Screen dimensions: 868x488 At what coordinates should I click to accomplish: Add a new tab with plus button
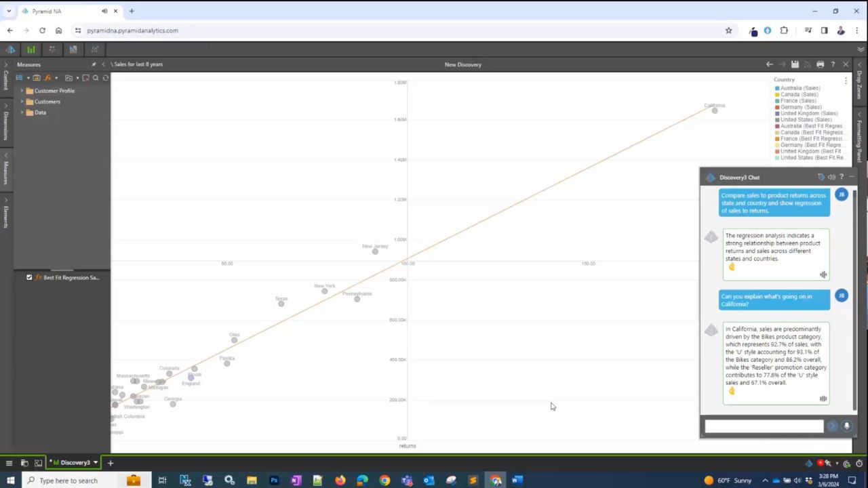pos(110,463)
